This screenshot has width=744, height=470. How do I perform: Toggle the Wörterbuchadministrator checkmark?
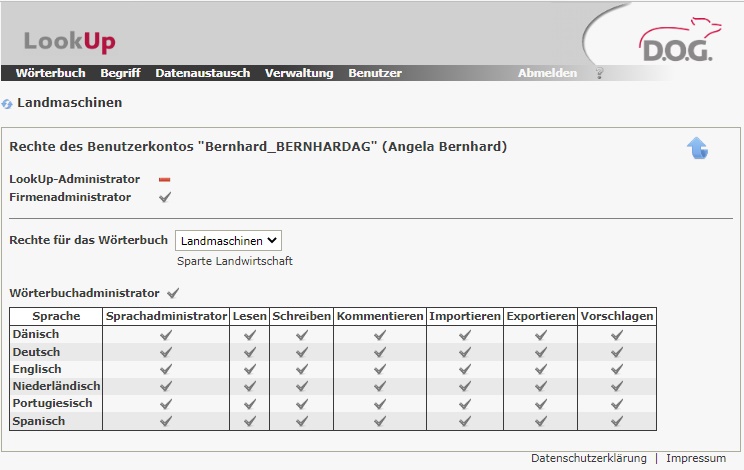(x=173, y=293)
